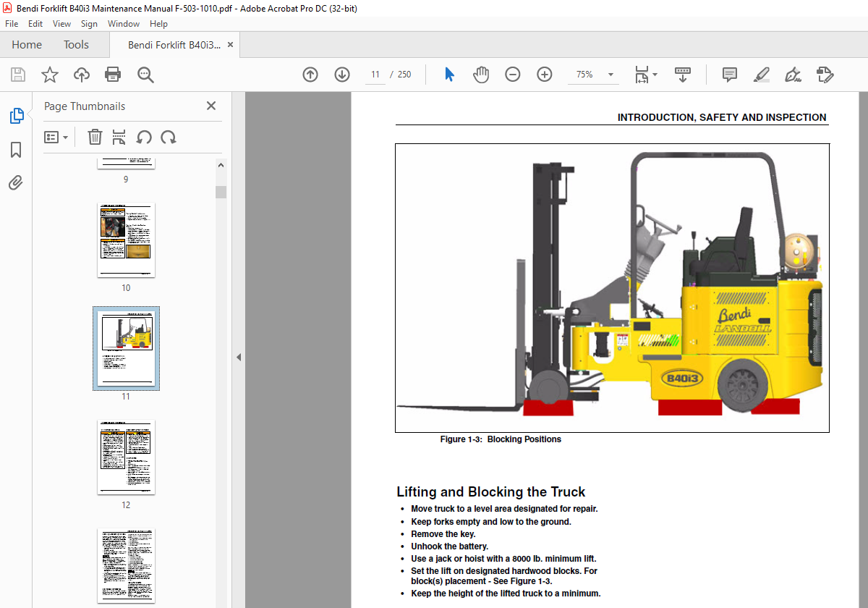Click the 'Figure 1-3: Blocking Positions' caption
The height and width of the screenshot is (608, 868).
[x=501, y=439]
